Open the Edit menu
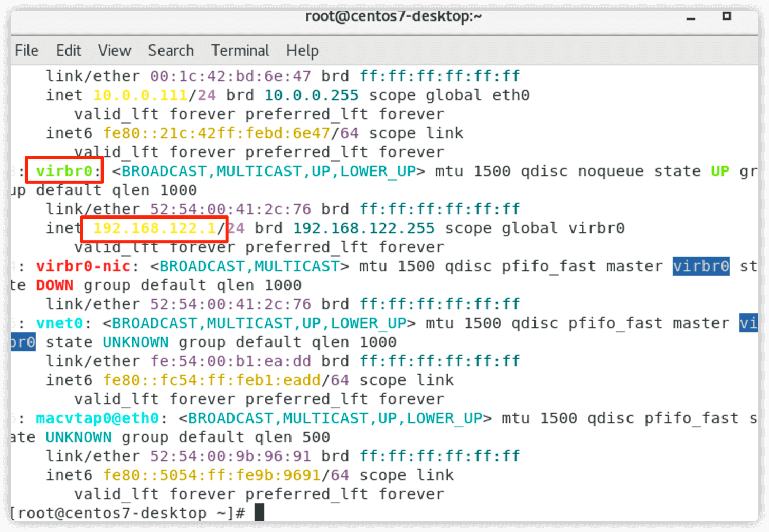 click(x=69, y=51)
